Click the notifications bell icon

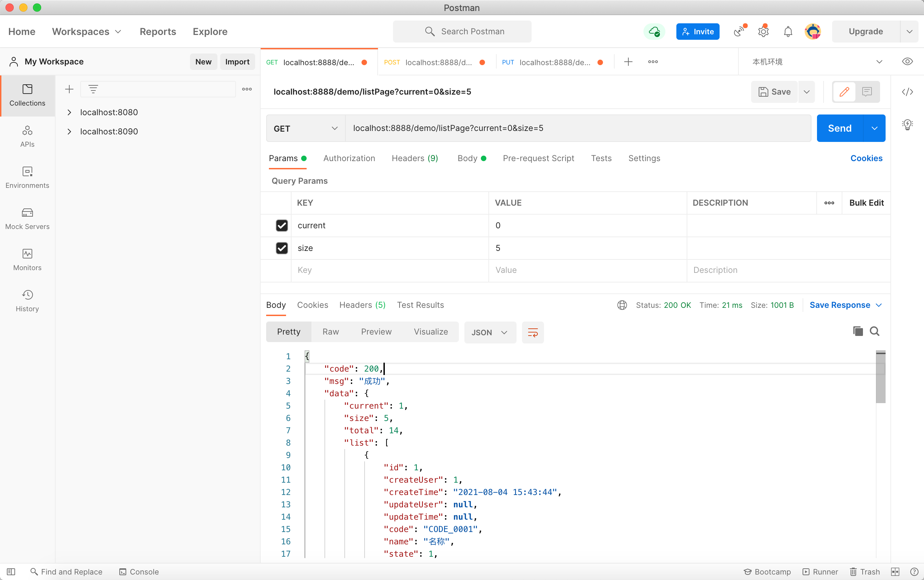click(788, 32)
